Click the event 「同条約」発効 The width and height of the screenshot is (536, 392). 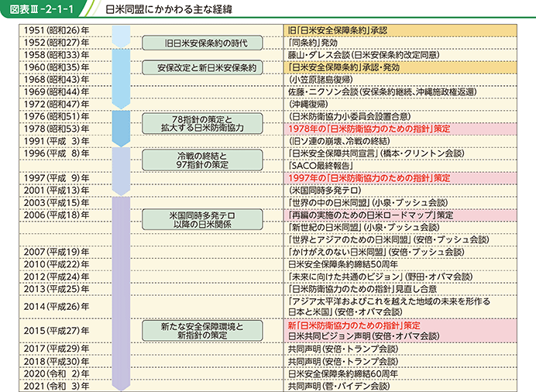313,43
